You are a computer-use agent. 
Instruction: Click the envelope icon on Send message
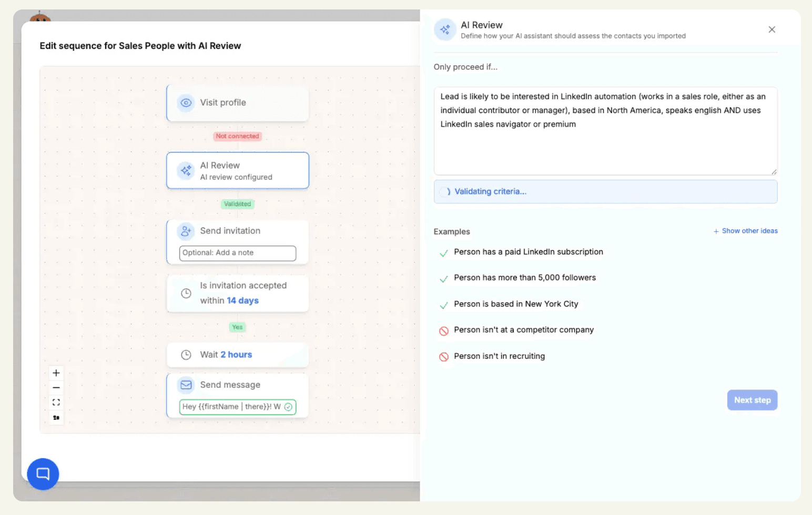point(186,385)
